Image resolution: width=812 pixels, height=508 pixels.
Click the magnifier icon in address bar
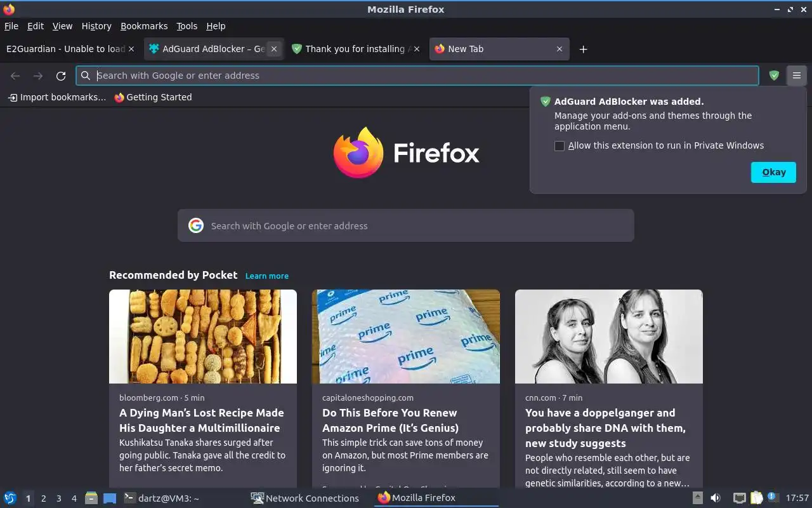86,76
